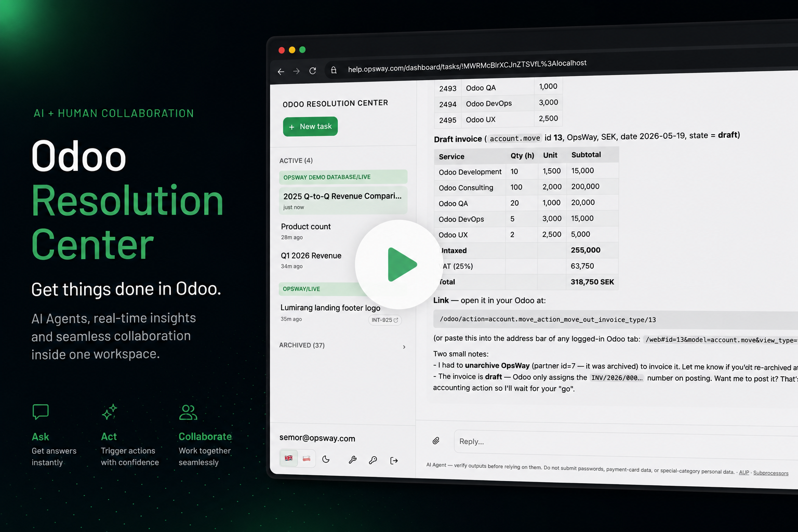Click the 63,750 VAT amount cell
This screenshot has width=798, height=532.
click(x=592, y=266)
